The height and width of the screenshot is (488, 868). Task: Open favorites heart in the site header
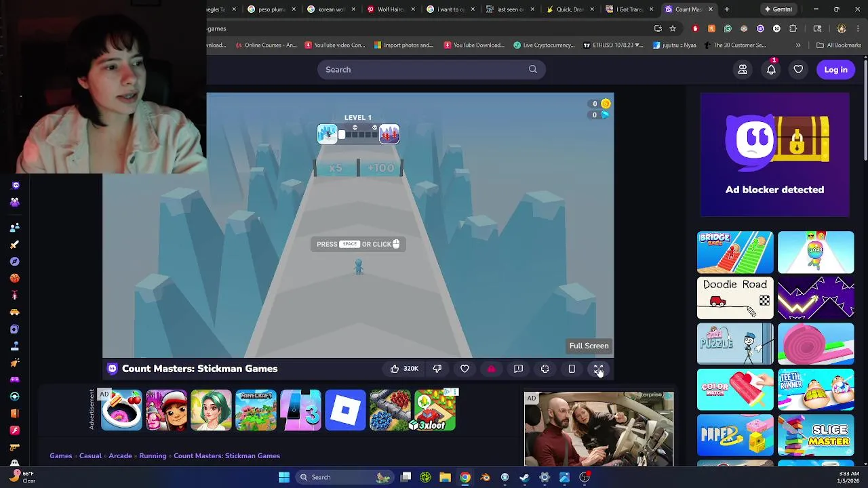coord(798,69)
